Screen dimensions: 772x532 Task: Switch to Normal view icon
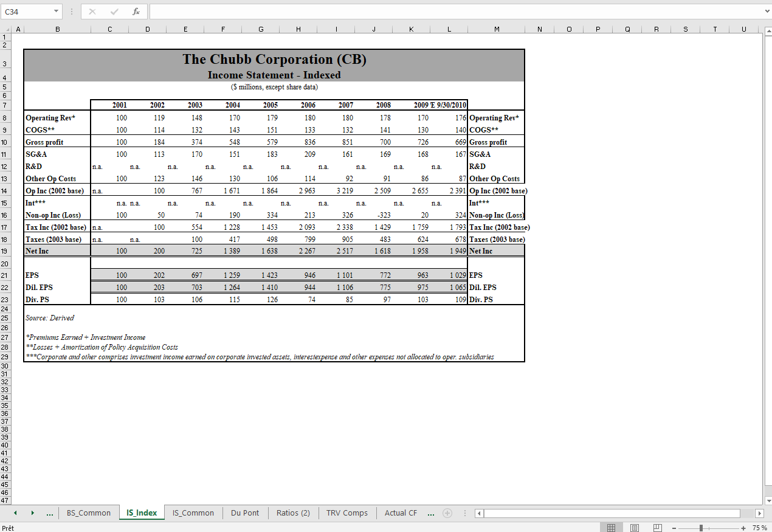coord(612,528)
